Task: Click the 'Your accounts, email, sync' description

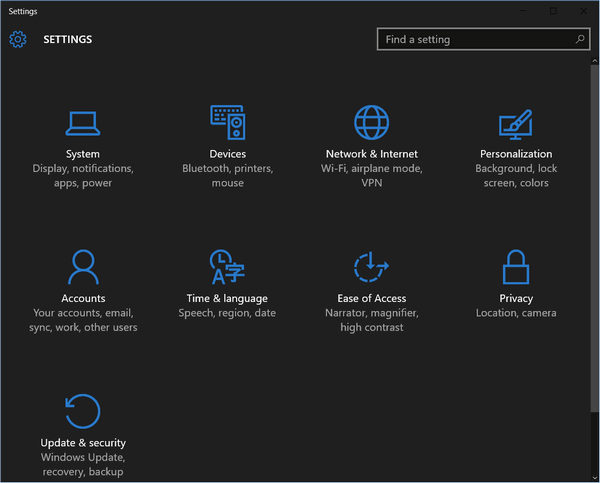Action: point(83,320)
